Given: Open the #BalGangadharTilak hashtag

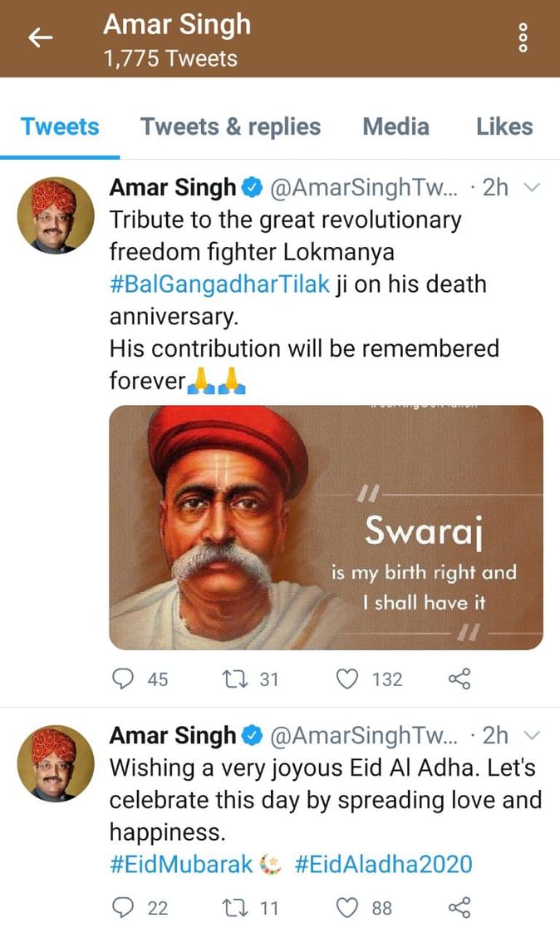Looking at the screenshot, I should [219, 284].
